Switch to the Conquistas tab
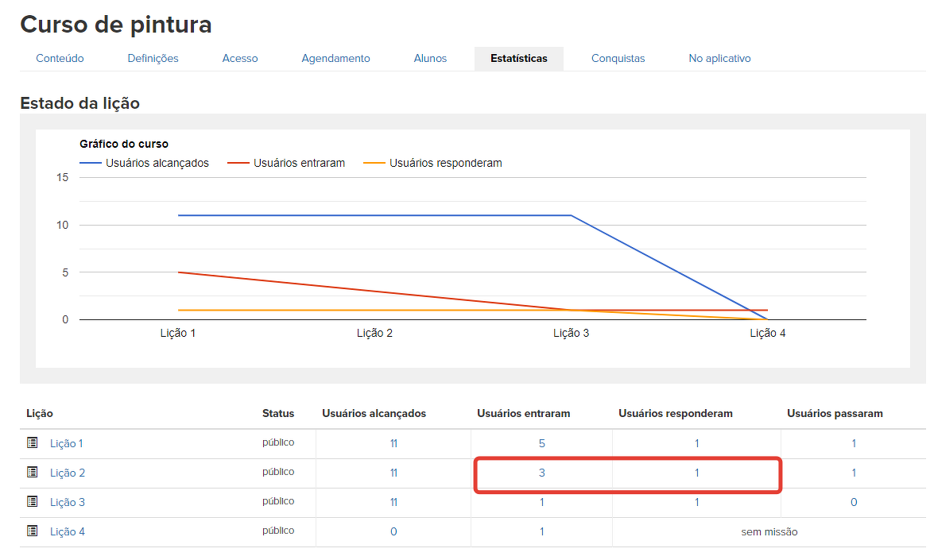This screenshot has height=560, width=934. 618,58
